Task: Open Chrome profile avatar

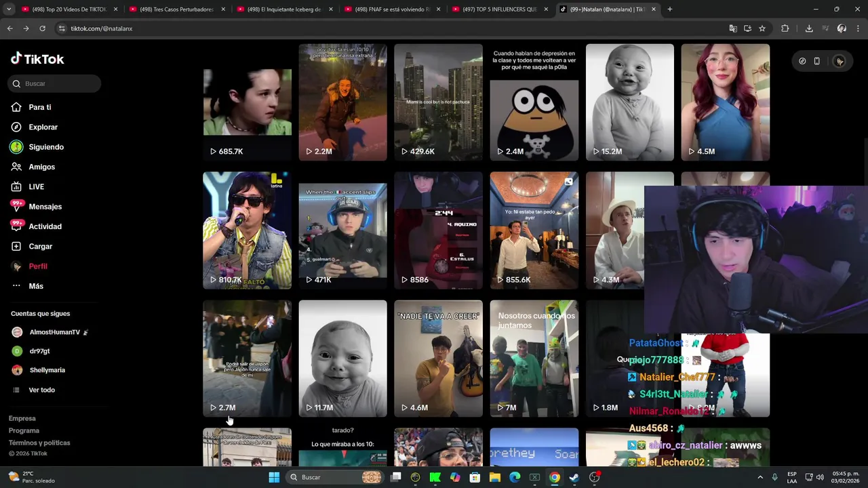Action: (842, 28)
